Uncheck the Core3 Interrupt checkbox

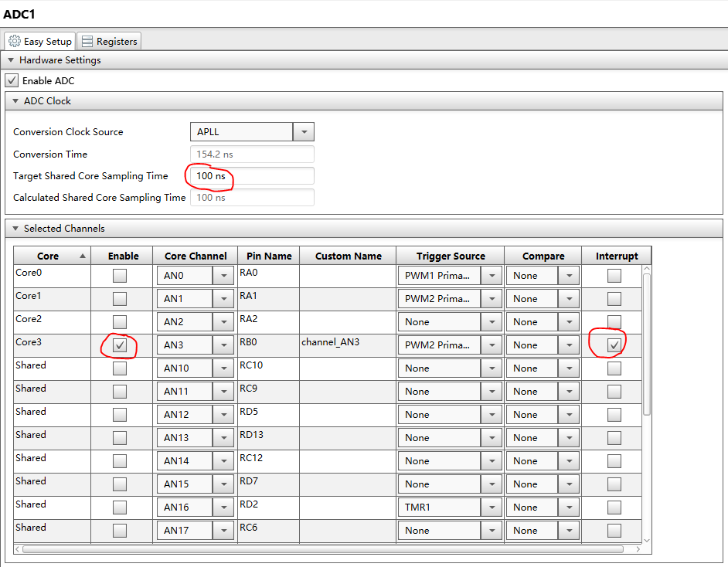614,345
